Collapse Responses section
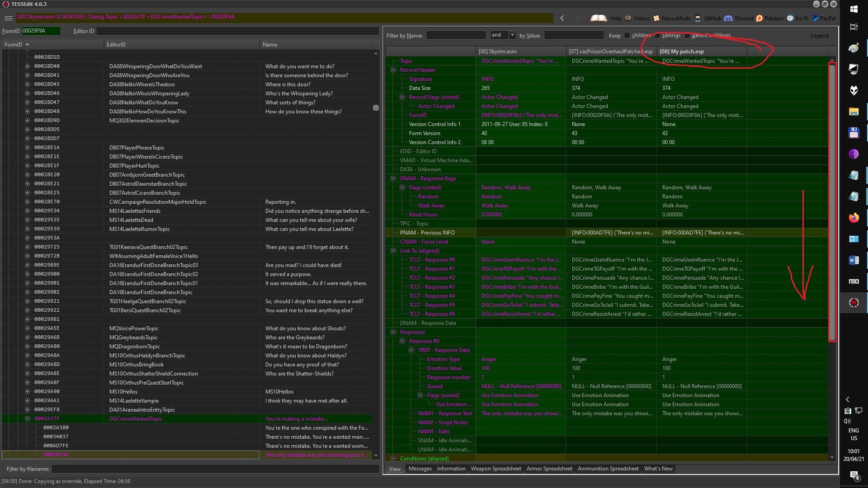The height and width of the screenshot is (488, 868). tap(393, 332)
